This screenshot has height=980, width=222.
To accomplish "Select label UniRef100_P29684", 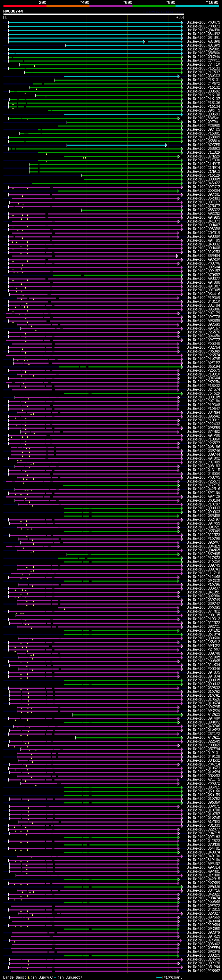I will [x=203, y=924].
